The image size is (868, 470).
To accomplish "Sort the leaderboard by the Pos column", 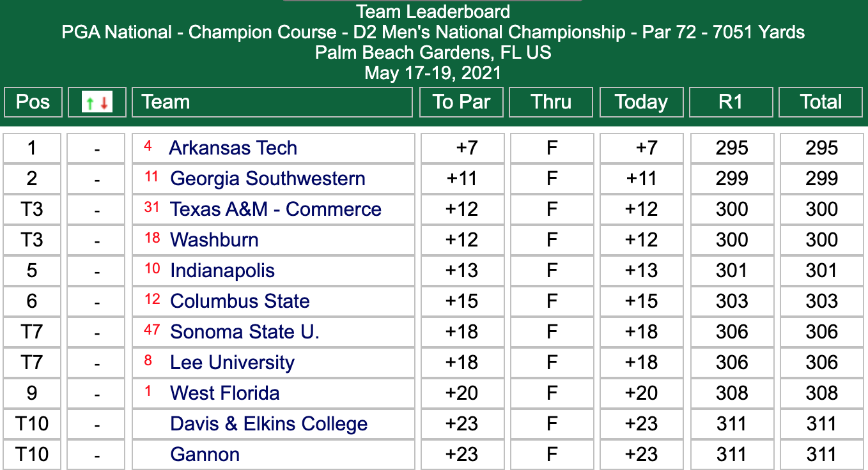I will [x=33, y=102].
